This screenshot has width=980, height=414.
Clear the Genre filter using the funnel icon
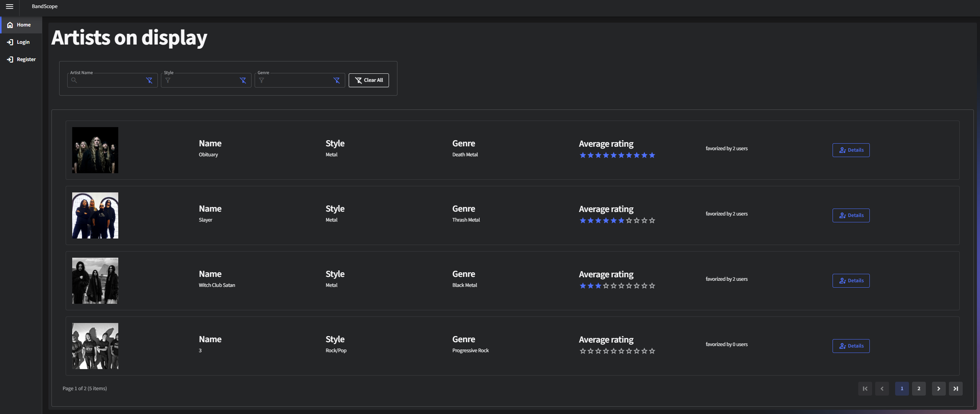pos(336,80)
